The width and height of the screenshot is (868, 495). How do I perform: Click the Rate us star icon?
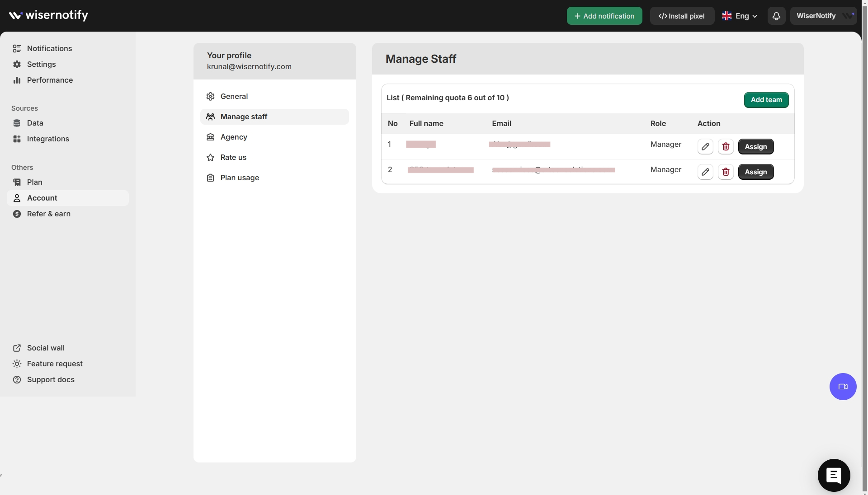(x=210, y=157)
